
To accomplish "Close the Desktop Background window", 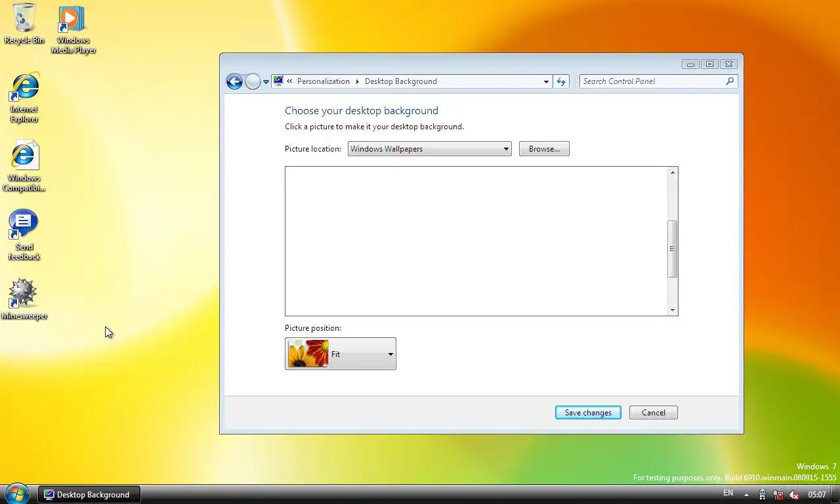I will [x=728, y=64].
